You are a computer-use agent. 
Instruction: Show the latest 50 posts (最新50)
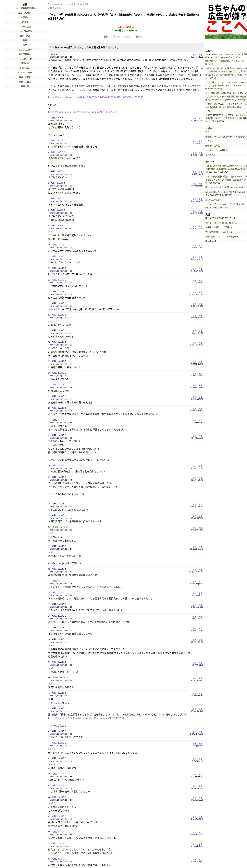[x=139, y=37]
